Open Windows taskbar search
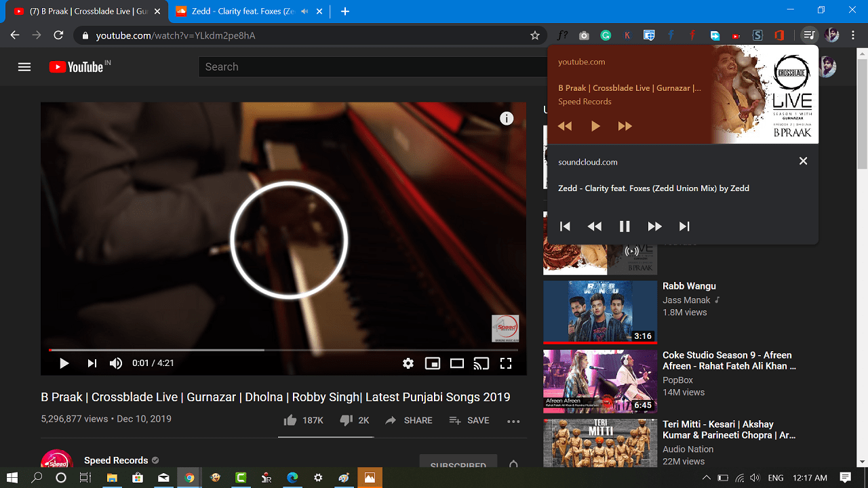This screenshot has width=868, height=488. [x=37, y=478]
